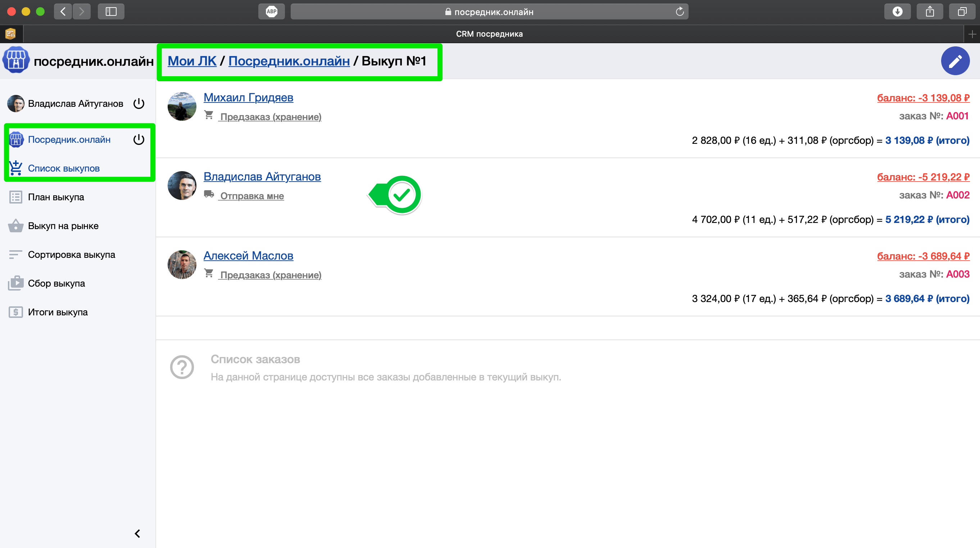The width and height of the screenshot is (980, 548).
Task: Open the Михаил Гридяев customer link
Action: tap(248, 97)
